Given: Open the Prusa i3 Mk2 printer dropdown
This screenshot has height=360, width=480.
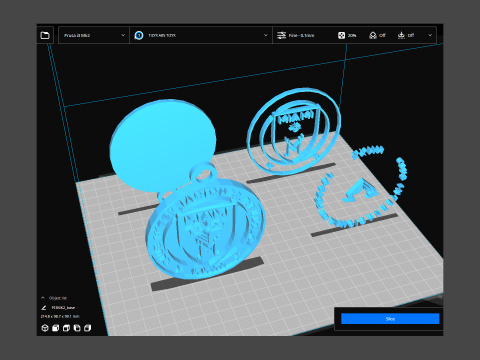Looking at the screenshot, I should pyautogui.click(x=94, y=35).
